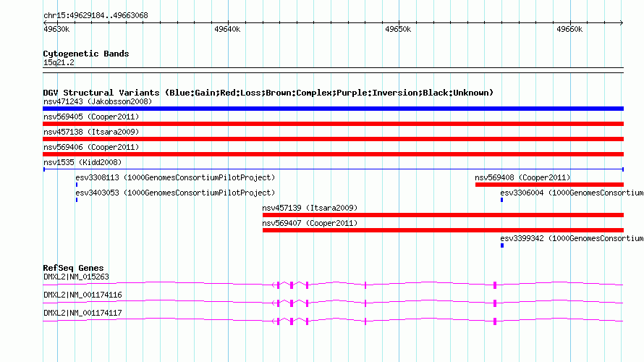Image resolution: width=644 pixels, height=362 pixels.
Task: Click the red loss bar under nsv569407
Action: (x=443, y=230)
